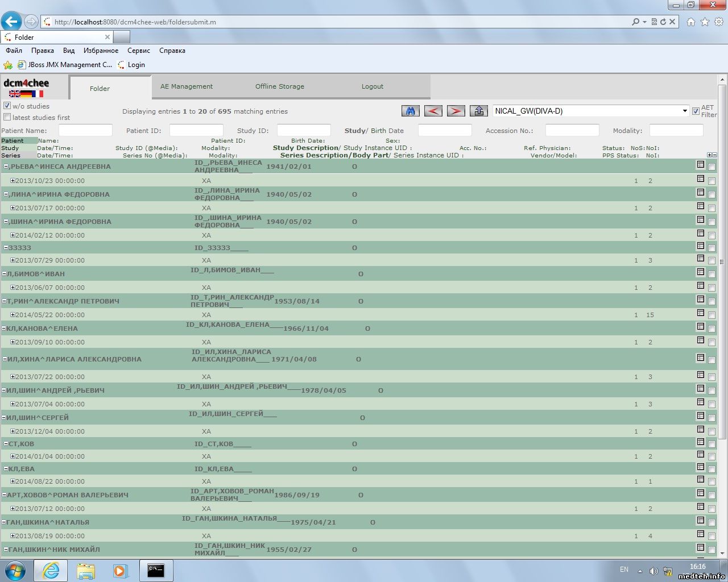
Task: Select the German flag language icon
Action: [26, 94]
